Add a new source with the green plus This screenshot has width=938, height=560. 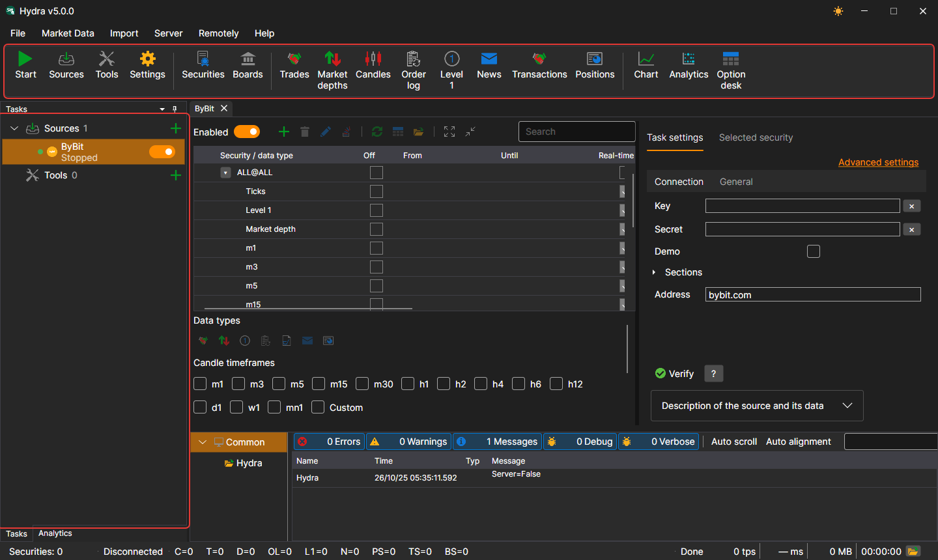pos(175,128)
